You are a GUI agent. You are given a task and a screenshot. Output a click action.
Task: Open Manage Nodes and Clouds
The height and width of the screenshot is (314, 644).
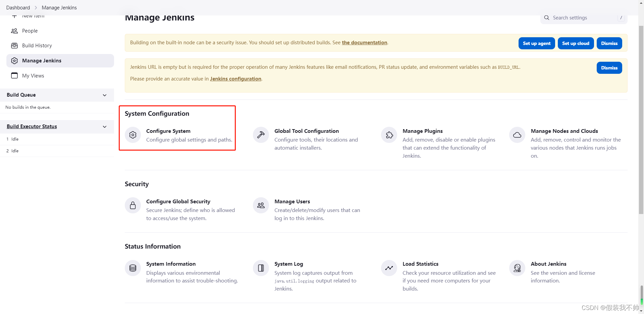[x=564, y=131]
